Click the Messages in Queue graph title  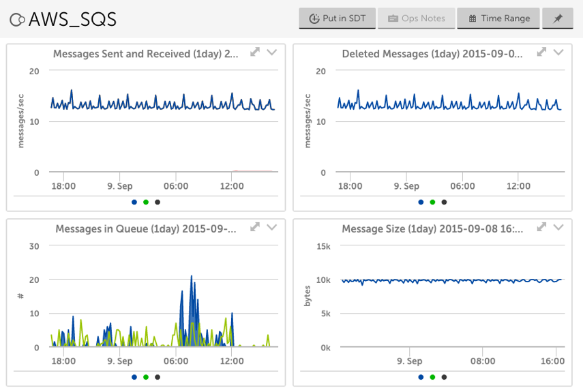pos(146,229)
